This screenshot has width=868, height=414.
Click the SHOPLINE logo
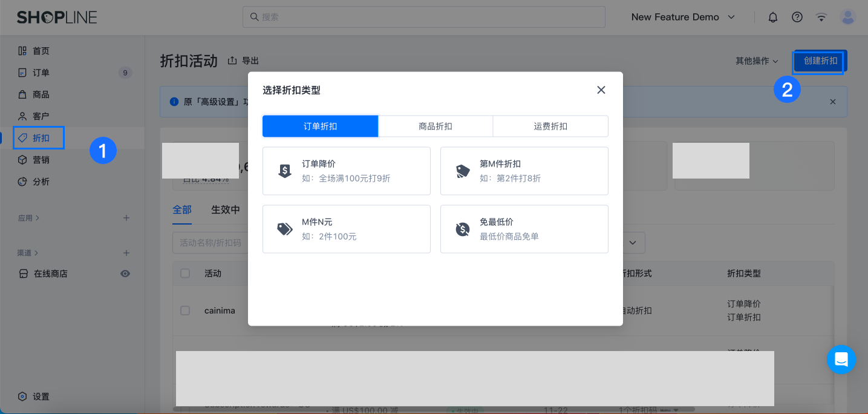[x=57, y=17]
